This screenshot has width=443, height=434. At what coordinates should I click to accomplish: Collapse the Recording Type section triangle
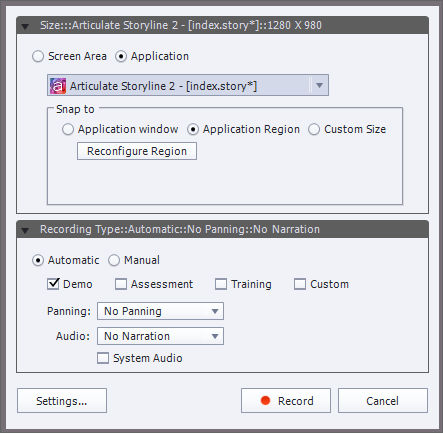[25, 230]
